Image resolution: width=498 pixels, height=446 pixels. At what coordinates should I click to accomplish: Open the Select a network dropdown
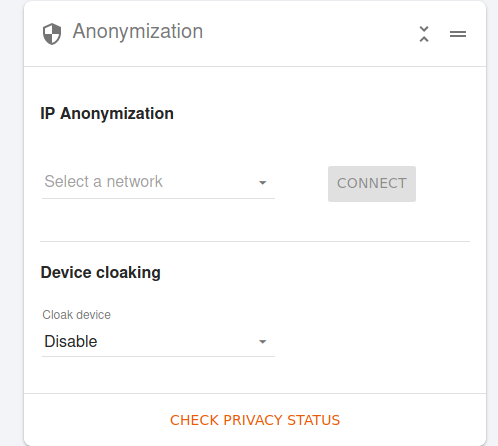(158, 182)
